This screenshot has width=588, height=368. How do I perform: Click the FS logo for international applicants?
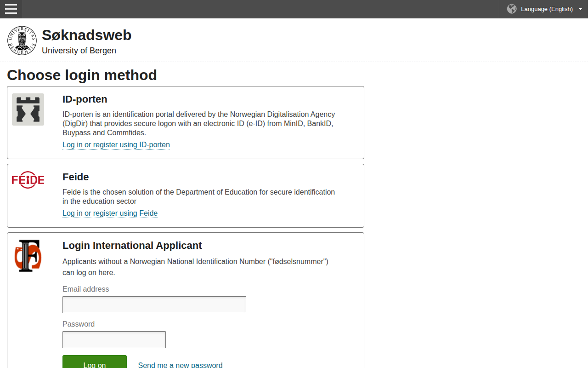[x=28, y=256]
